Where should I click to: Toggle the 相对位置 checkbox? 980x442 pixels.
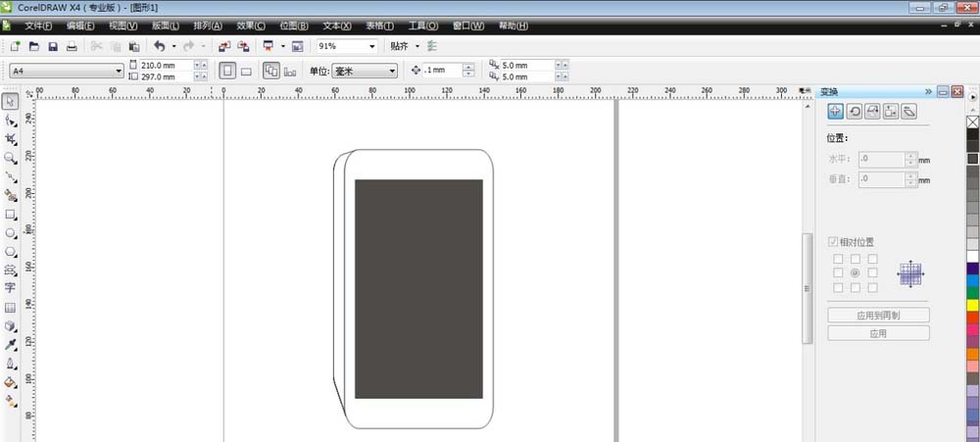[x=833, y=242]
